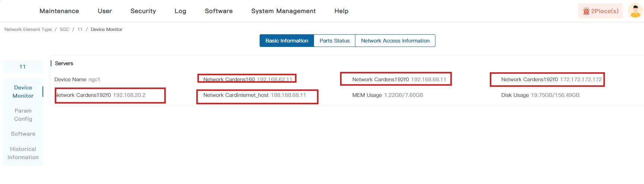Image resolution: width=644 pixels, height=184 pixels.
Task: Open the System Management menu
Action: pos(283,11)
